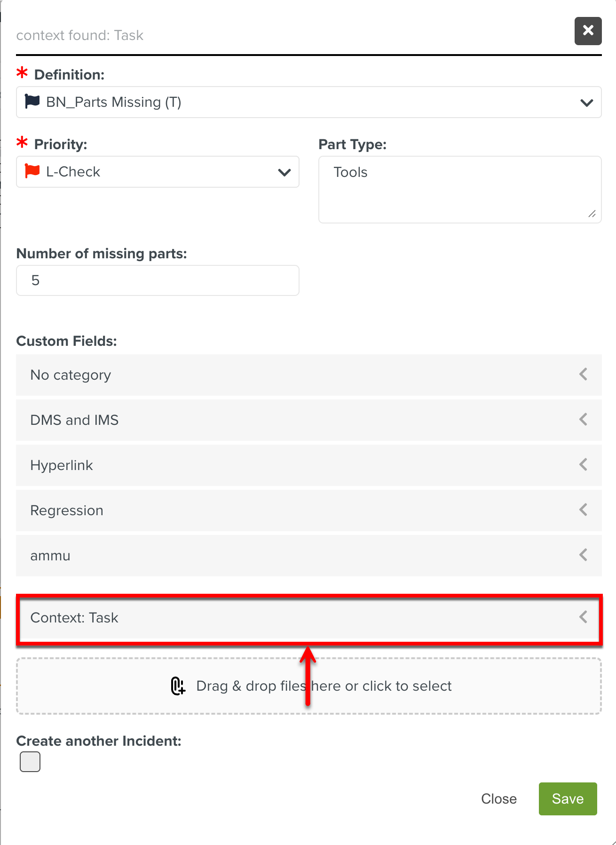
Task: Click the Save button
Action: point(568,799)
